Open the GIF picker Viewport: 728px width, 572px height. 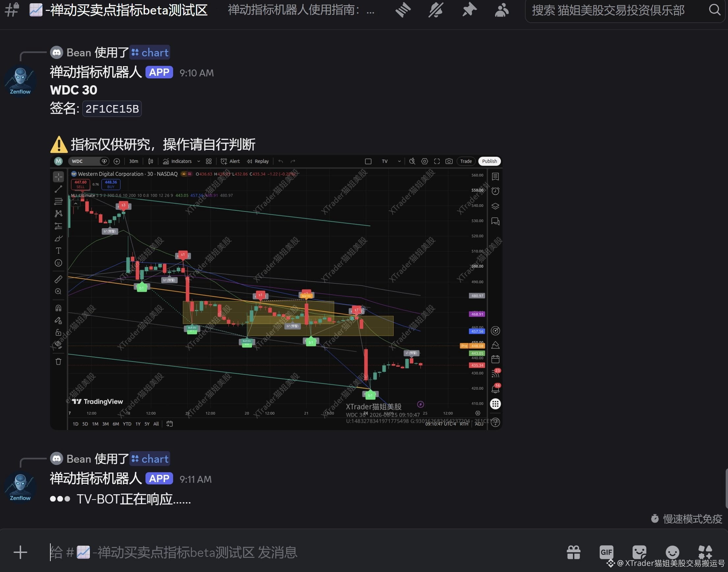pyautogui.click(x=606, y=552)
